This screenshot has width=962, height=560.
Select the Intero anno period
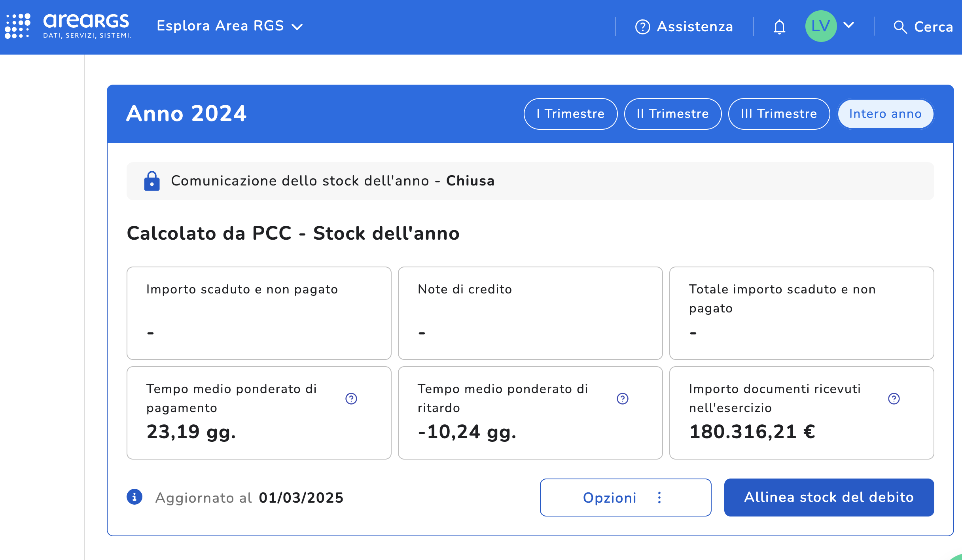coord(885,114)
